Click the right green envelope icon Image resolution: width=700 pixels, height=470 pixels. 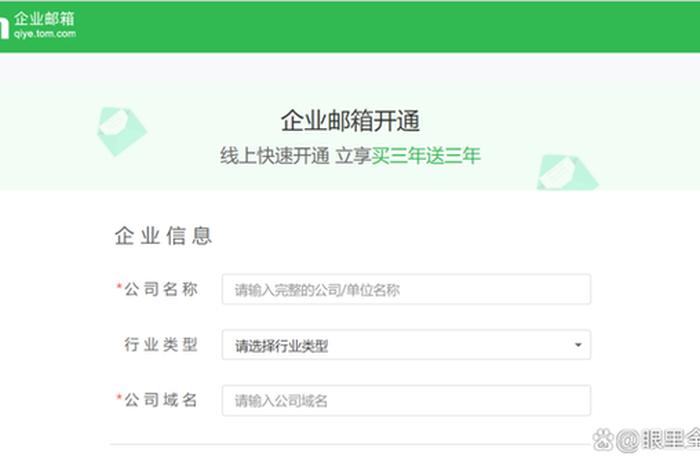566,173
